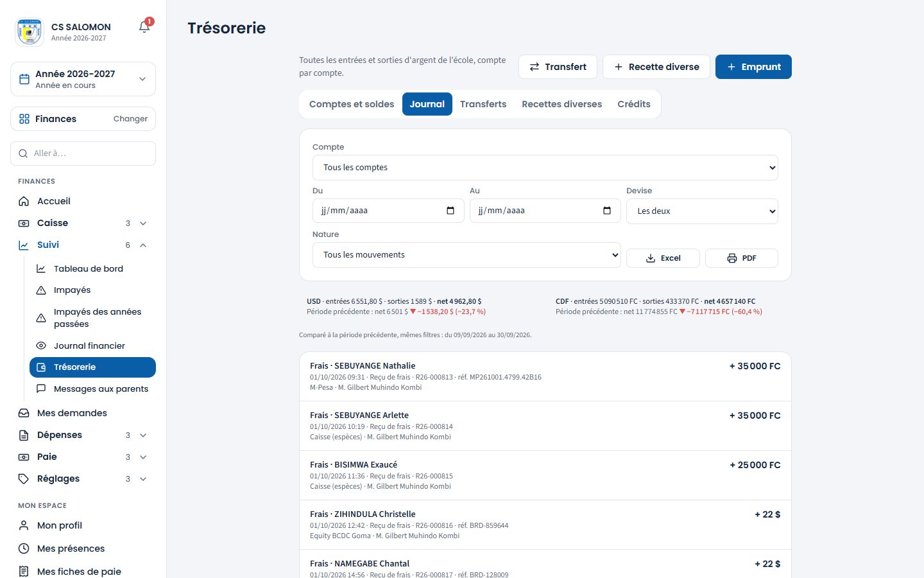Click the Emprunt button

753,67
